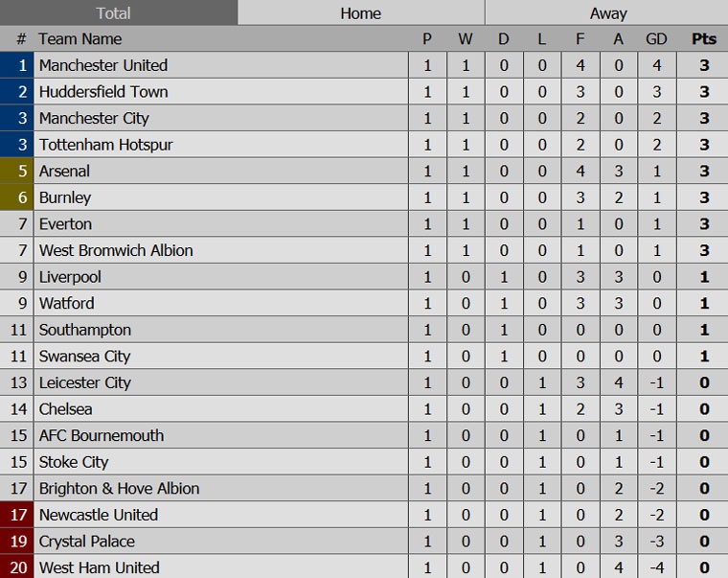This screenshot has height=578, width=728.
Task: Click blue rank 1 position badge
Action: pyautogui.click(x=16, y=65)
